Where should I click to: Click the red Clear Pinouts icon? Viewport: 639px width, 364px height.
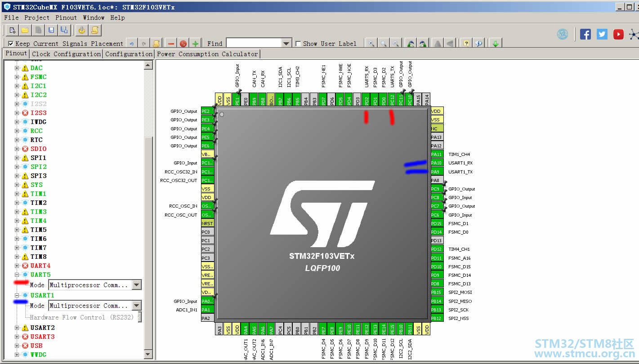pyautogui.click(x=183, y=44)
